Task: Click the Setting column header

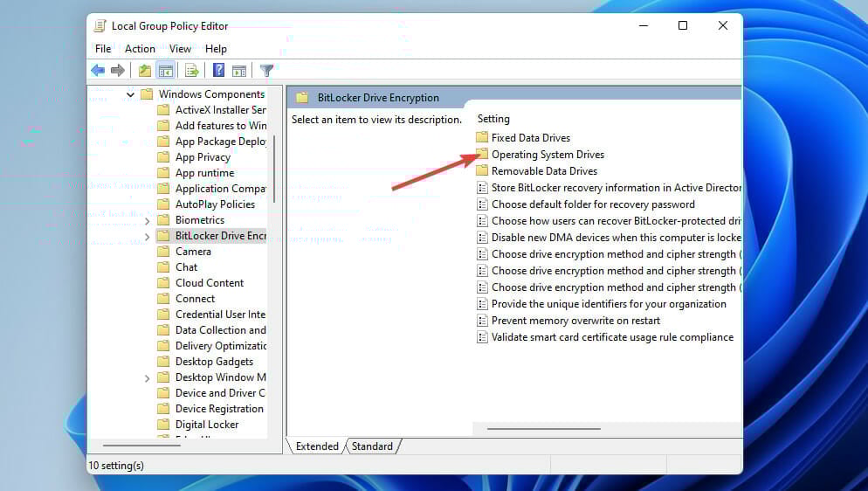Action: pos(493,119)
